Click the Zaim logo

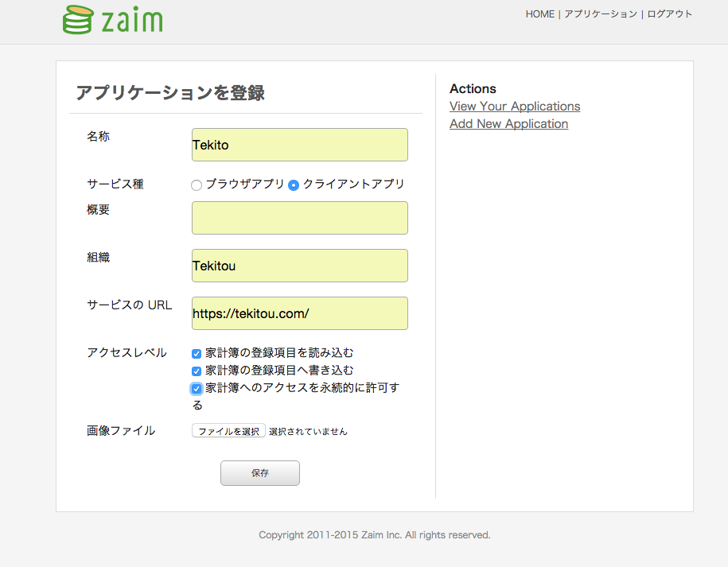(x=113, y=20)
